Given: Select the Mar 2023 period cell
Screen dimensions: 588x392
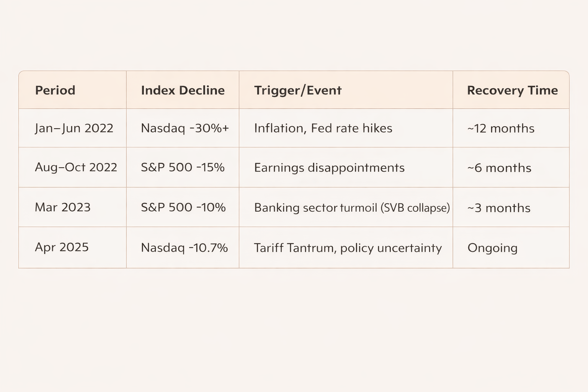Looking at the screenshot, I should point(63,207).
